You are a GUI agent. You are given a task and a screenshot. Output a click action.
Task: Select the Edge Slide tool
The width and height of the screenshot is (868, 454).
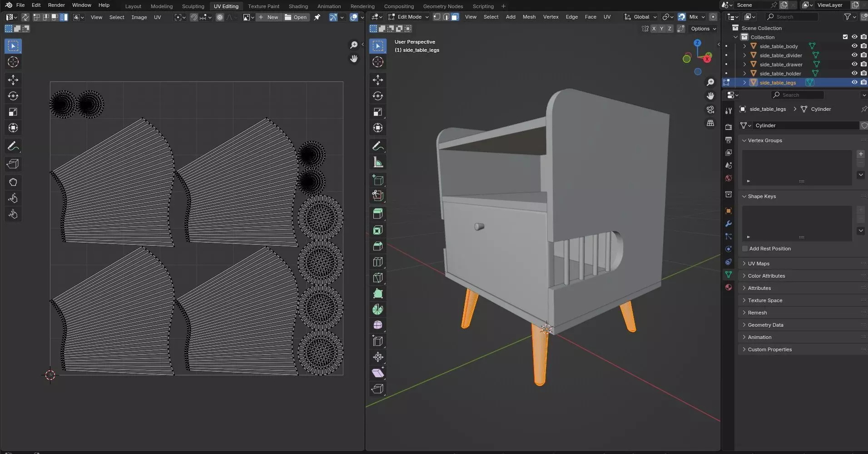tap(378, 341)
